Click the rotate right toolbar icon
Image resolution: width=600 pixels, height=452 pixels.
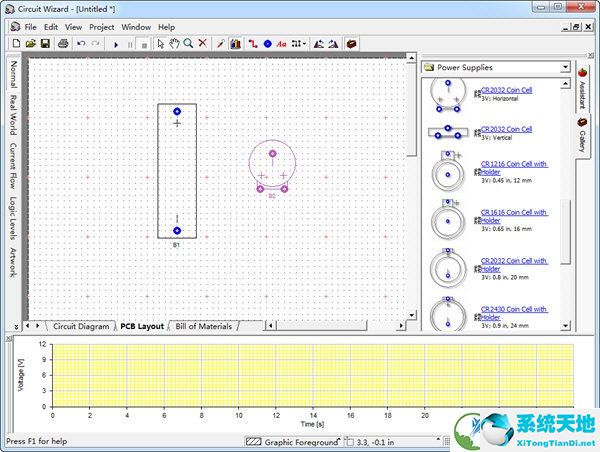click(333, 44)
